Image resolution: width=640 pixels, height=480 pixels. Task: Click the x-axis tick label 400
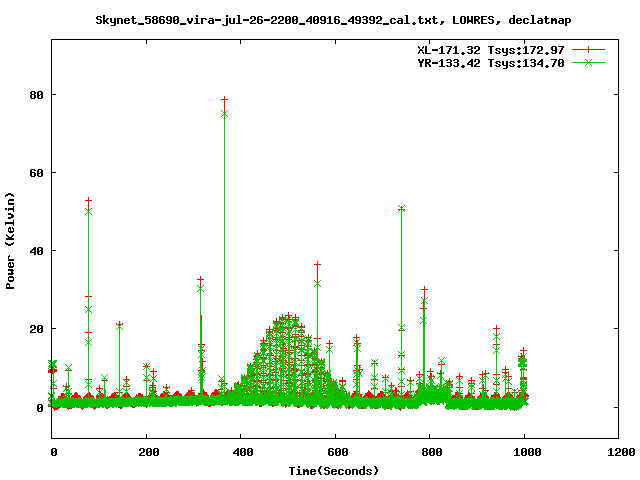pos(243,452)
